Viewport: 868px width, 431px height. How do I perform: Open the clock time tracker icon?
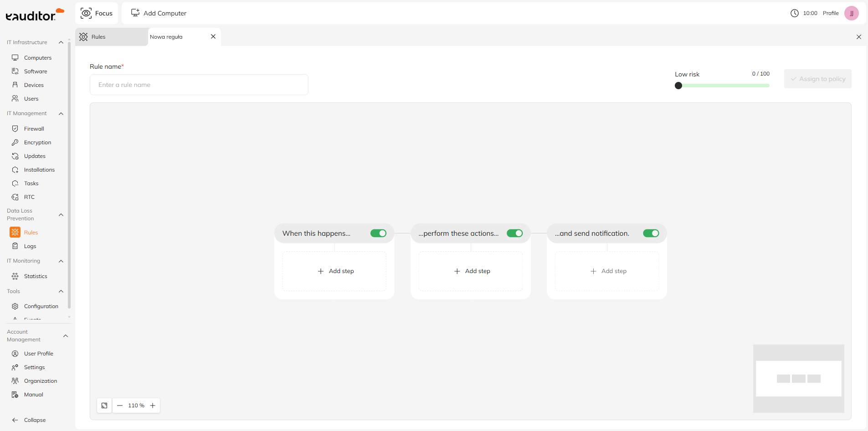click(794, 13)
